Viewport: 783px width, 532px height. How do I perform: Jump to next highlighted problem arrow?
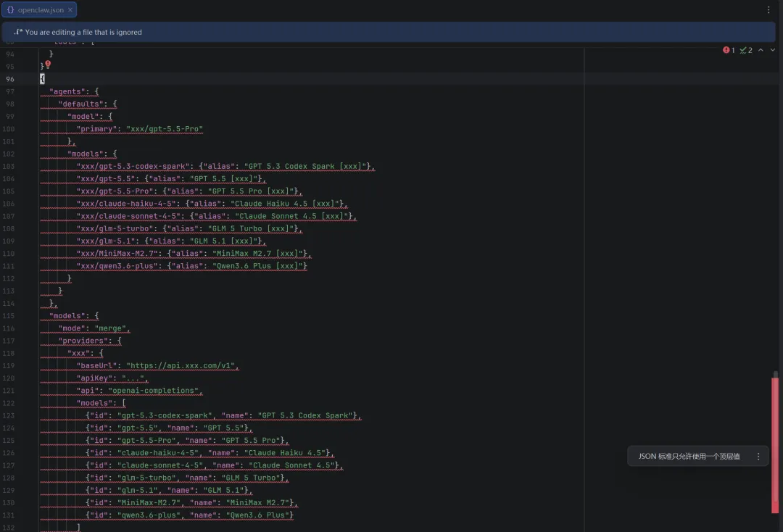click(773, 50)
